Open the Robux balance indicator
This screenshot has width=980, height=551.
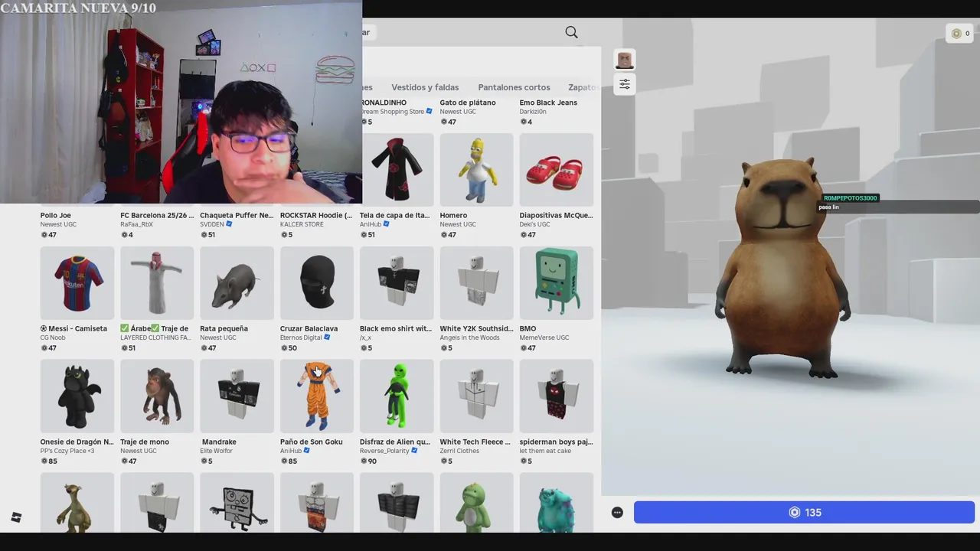pyautogui.click(x=960, y=34)
